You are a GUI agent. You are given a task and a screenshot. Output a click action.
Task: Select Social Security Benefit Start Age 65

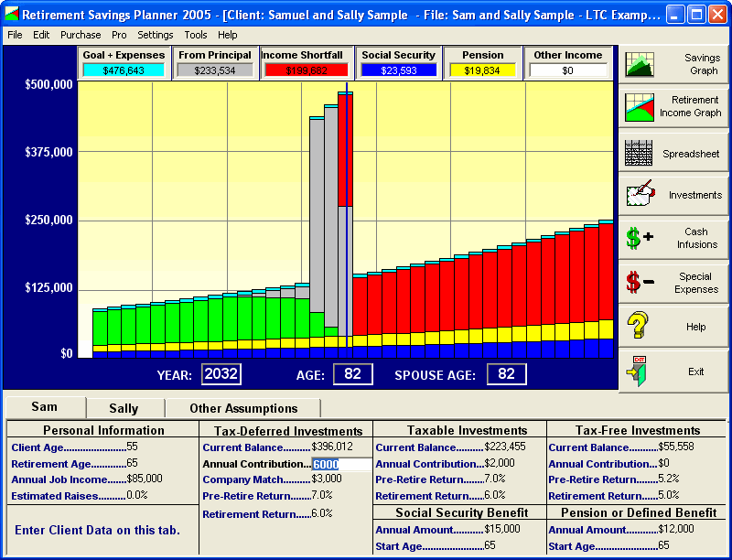(x=490, y=545)
